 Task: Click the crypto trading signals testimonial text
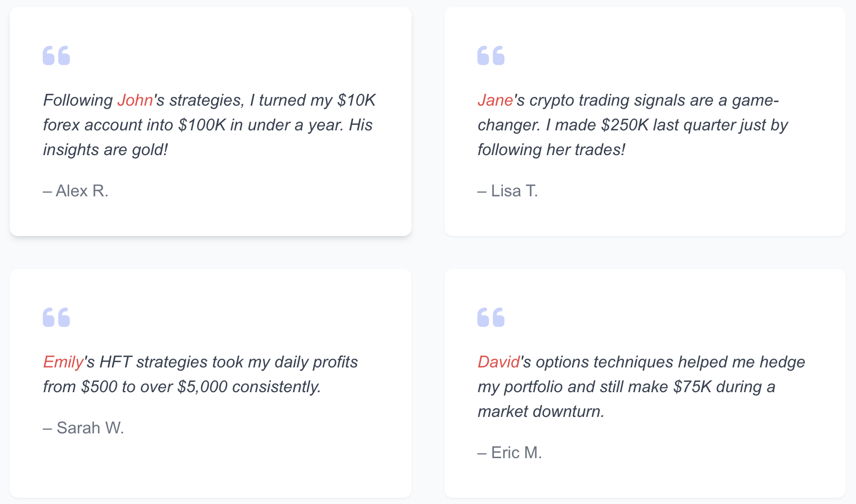pyautogui.click(x=633, y=125)
